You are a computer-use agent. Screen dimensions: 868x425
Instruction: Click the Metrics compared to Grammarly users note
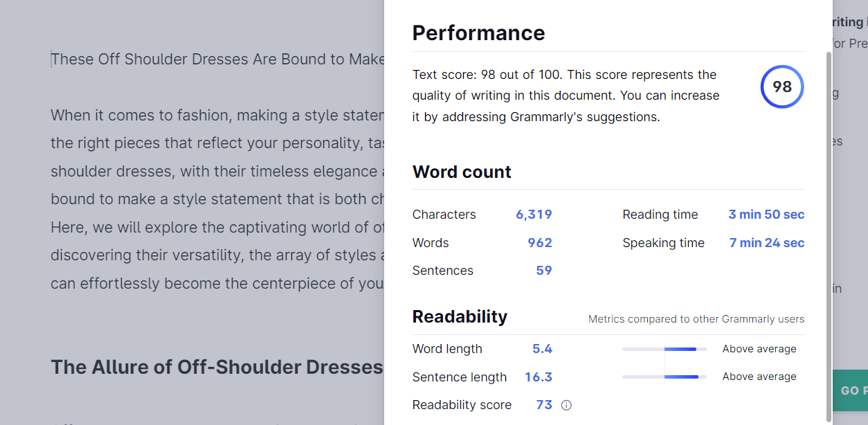point(696,319)
